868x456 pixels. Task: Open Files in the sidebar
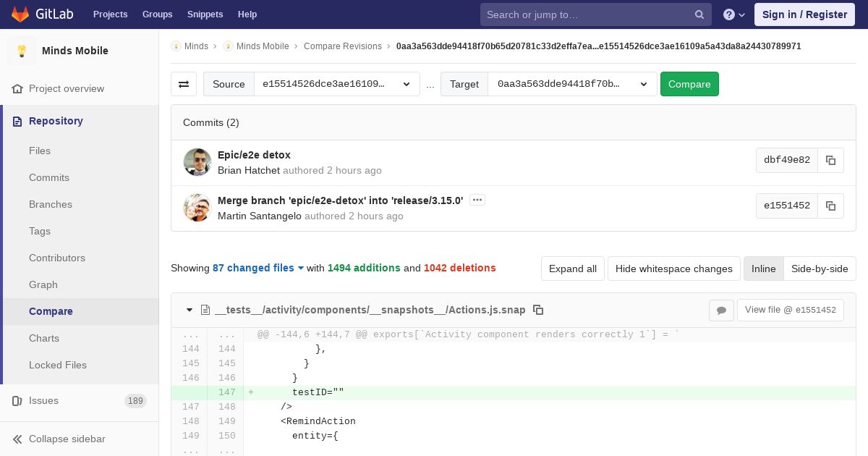[x=40, y=151]
